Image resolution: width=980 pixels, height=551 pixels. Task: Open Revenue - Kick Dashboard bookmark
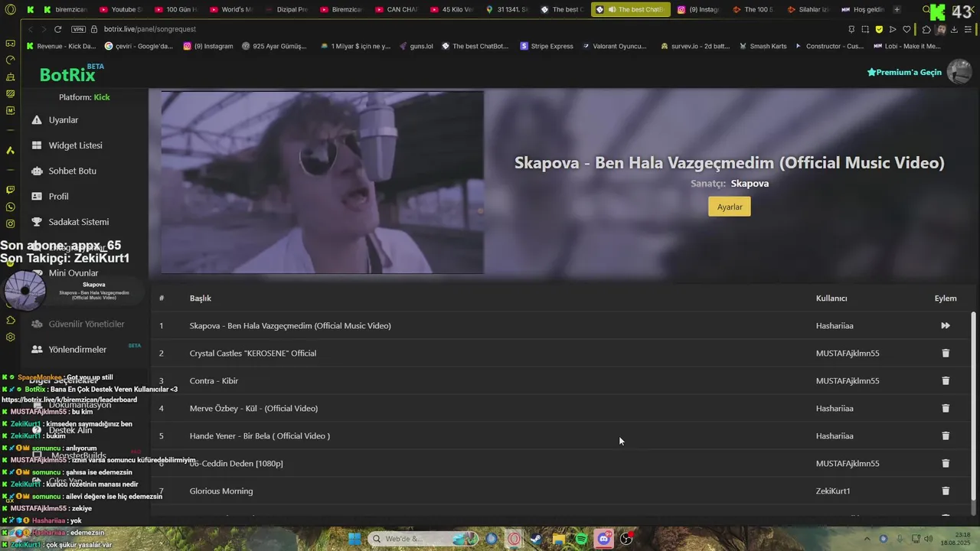coord(61,46)
